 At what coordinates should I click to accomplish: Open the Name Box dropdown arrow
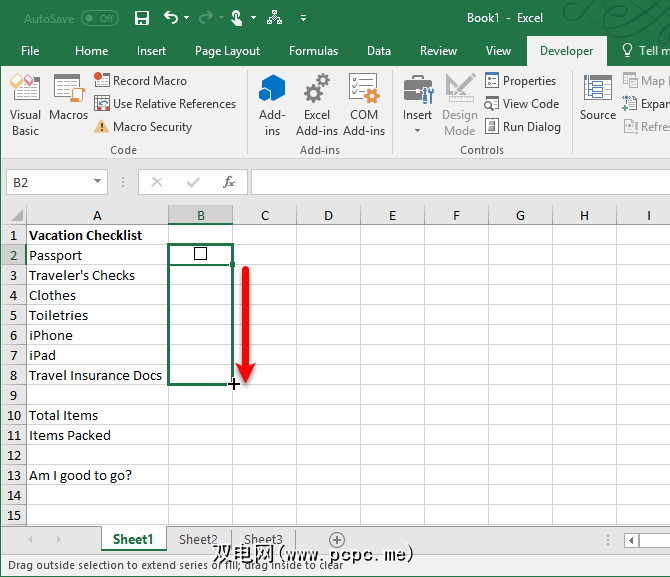point(98,182)
